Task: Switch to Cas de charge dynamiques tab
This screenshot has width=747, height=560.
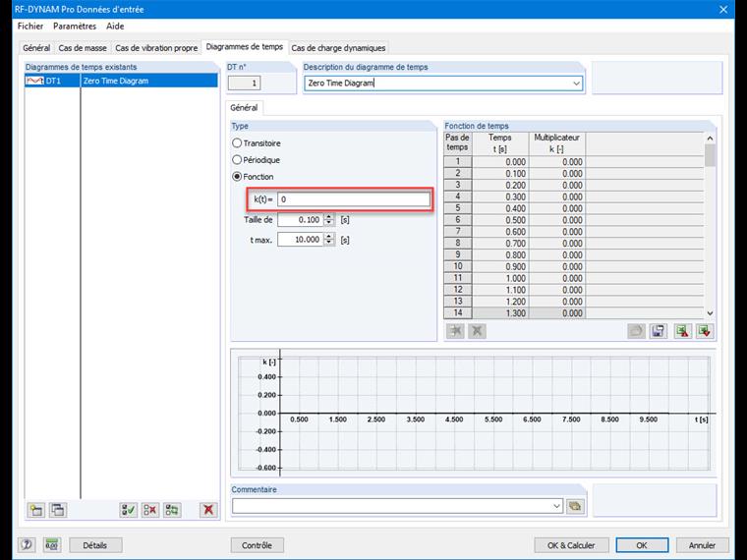Action: coord(338,48)
